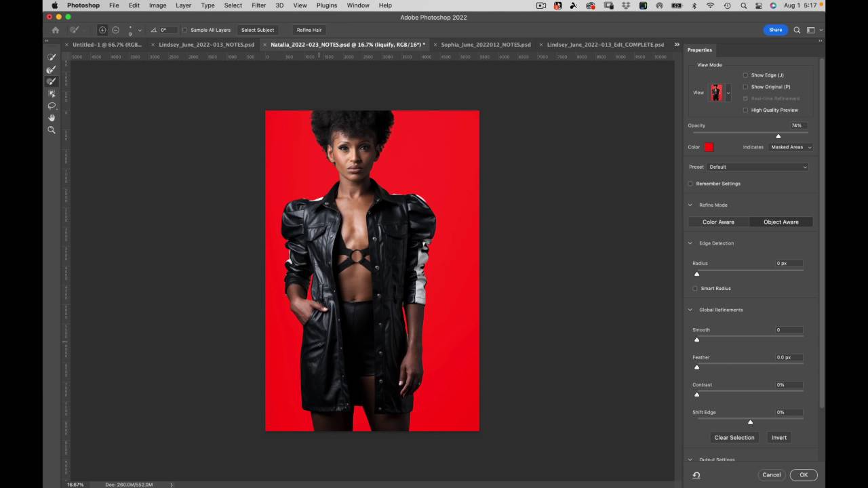Open the View mode dropdown arrow
868x488 pixels.
click(728, 93)
